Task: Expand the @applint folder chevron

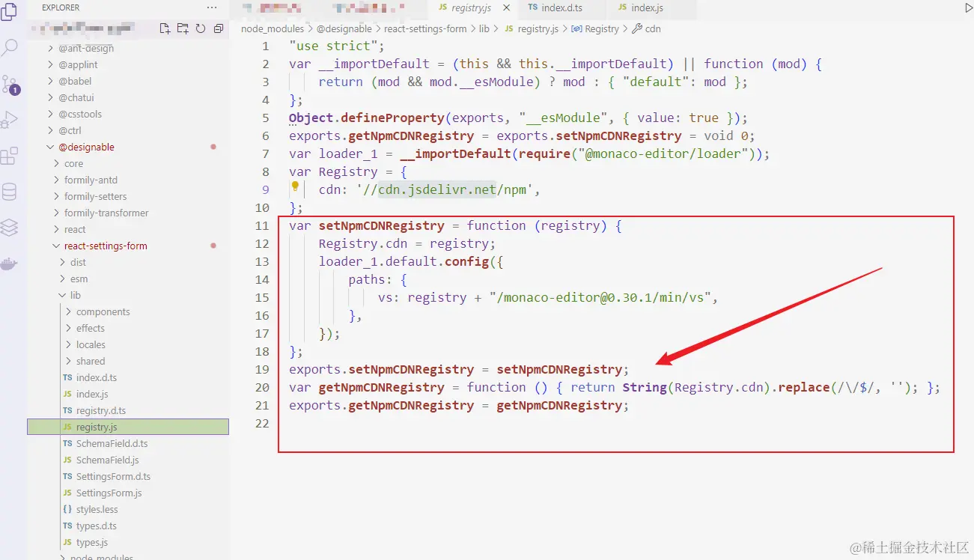Action: coord(51,64)
